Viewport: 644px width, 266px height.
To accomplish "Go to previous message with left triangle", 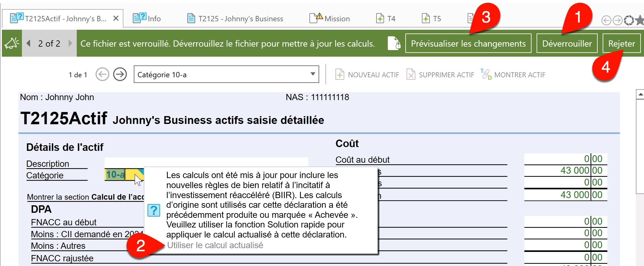I will click(29, 43).
